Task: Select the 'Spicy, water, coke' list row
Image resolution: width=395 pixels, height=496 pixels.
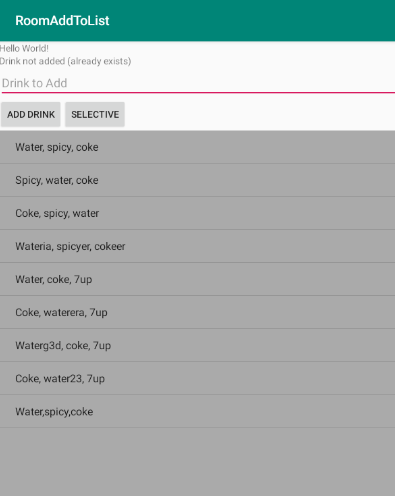Action: click(x=197, y=180)
